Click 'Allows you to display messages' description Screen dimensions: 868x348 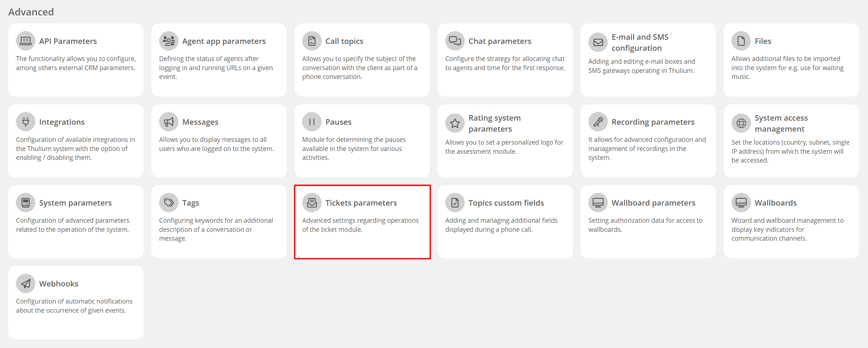point(216,144)
